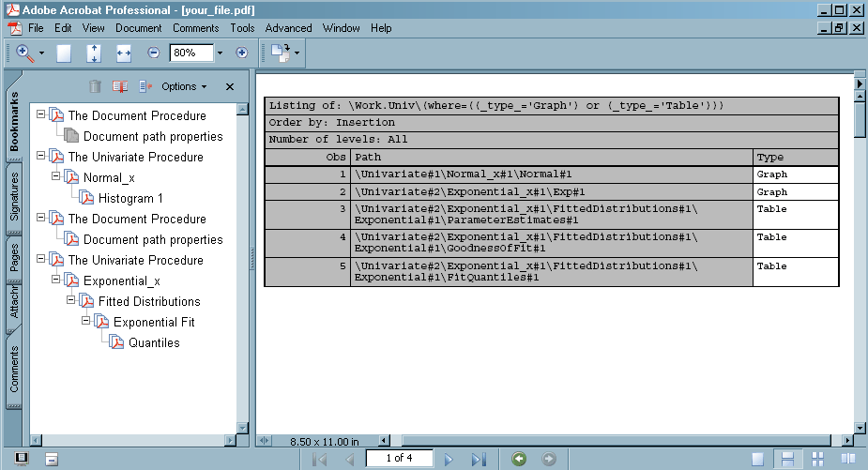This screenshot has height=470, width=868.
Task: Click the zoom out minus button
Action: point(153,53)
